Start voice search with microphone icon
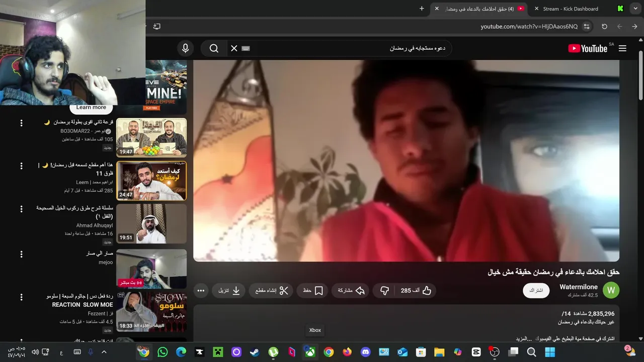The height and width of the screenshot is (362, 644). [x=186, y=48]
